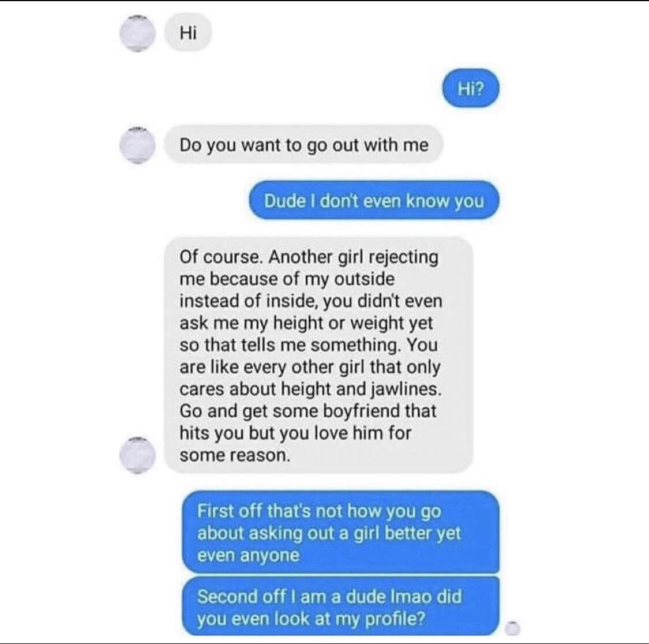Click the line "me because of my outside"
The height and width of the screenshot is (644, 649).
point(287,279)
